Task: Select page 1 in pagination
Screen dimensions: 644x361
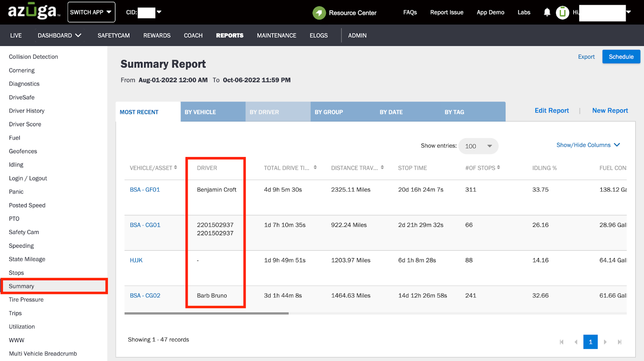Action: [x=590, y=342]
